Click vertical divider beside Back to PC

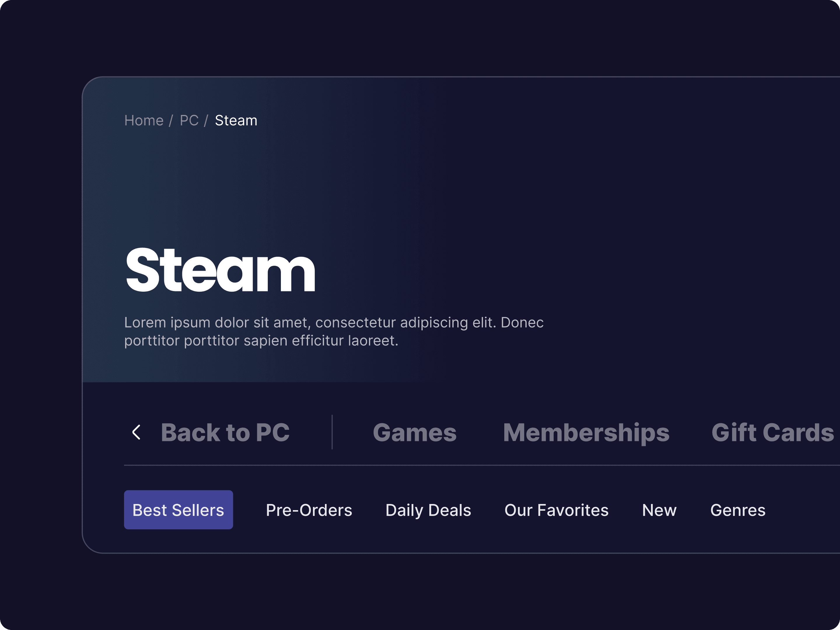(x=332, y=432)
